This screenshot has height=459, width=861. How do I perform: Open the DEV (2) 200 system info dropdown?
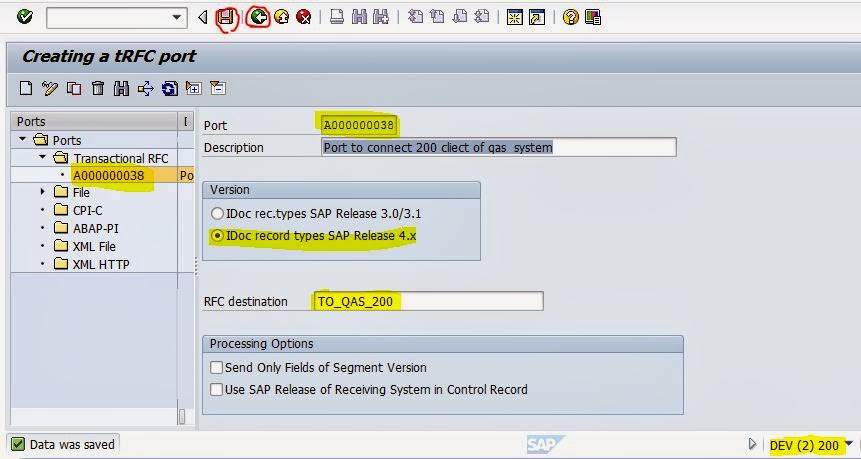849,444
